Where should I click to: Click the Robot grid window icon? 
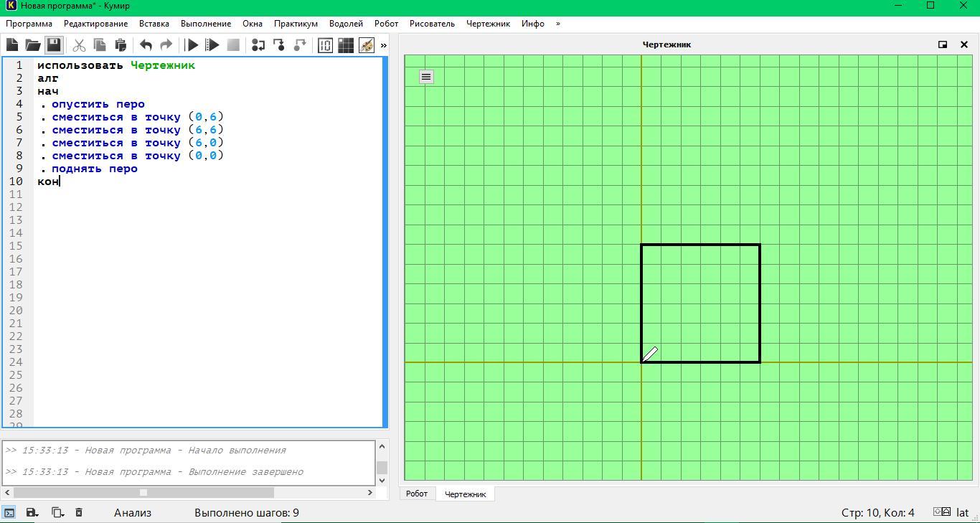point(346,45)
